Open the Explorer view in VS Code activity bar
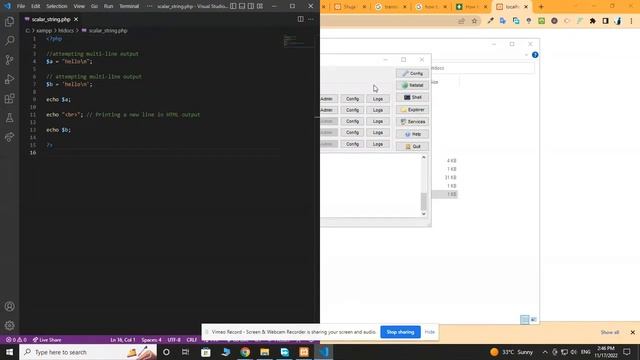Image resolution: width=640 pixels, height=360 pixels. 9,22
